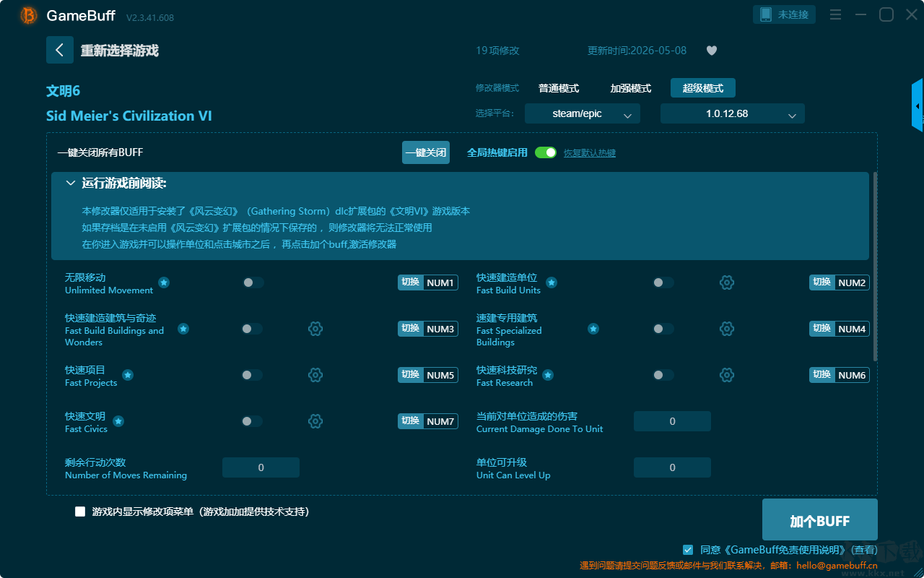Viewport: 924px width, 578px height.
Task: Click the 更新时间:2026-05-08 text
Action: click(x=637, y=51)
